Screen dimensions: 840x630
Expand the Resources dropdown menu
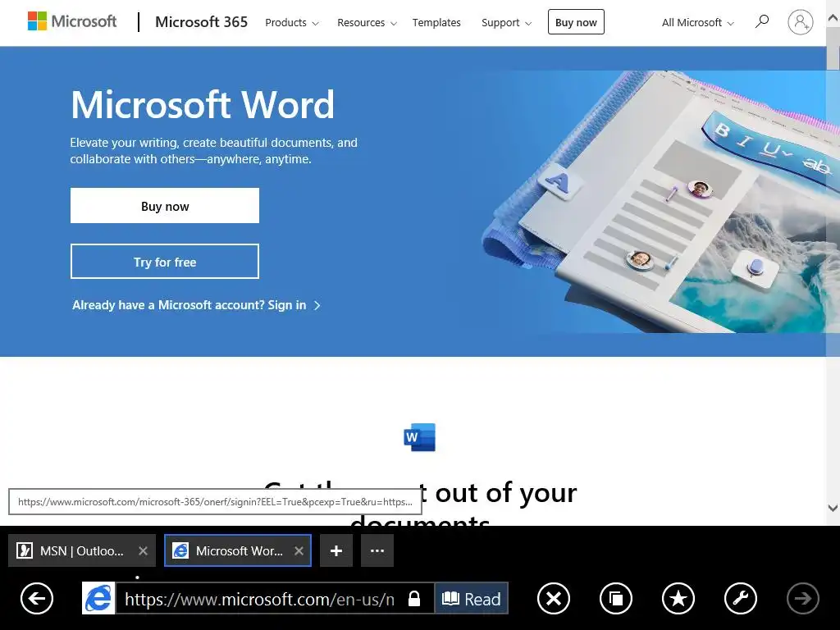[x=367, y=22]
